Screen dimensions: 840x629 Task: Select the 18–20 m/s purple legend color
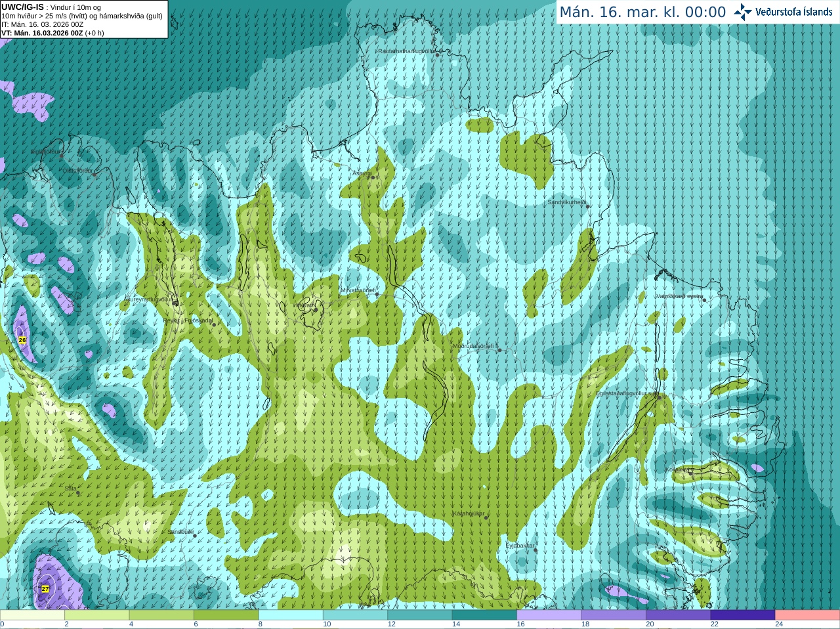(x=614, y=615)
